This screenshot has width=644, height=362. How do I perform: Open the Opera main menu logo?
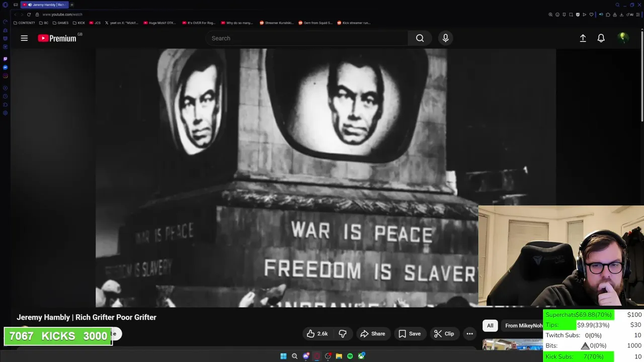coord(5,5)
